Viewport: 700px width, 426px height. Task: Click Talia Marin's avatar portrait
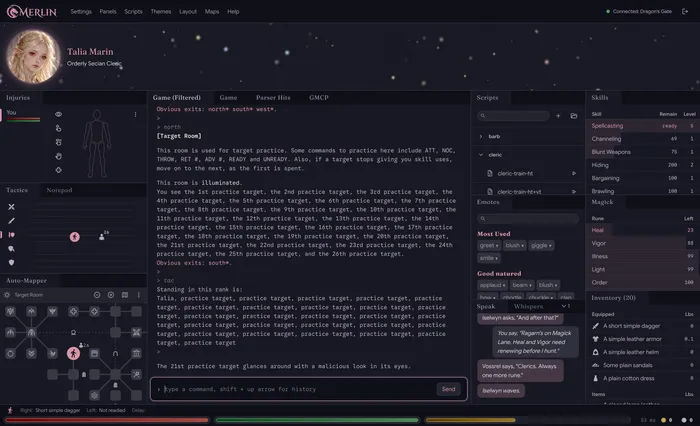33,56
